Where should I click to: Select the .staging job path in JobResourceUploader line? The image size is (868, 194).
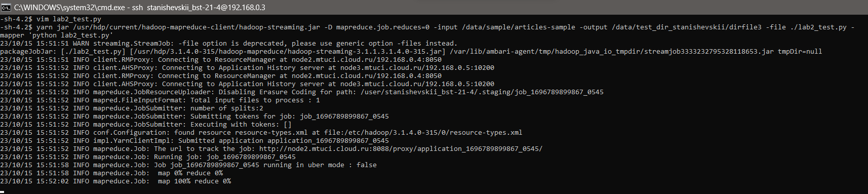click(x=482, y=92)
